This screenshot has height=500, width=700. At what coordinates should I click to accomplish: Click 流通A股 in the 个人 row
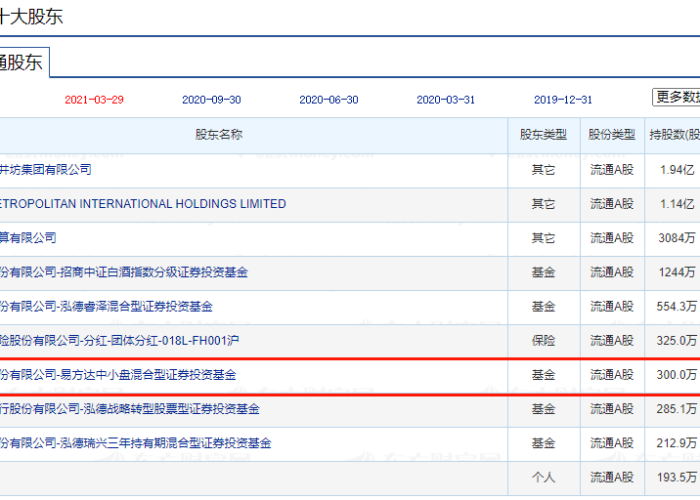click(612, 478)
